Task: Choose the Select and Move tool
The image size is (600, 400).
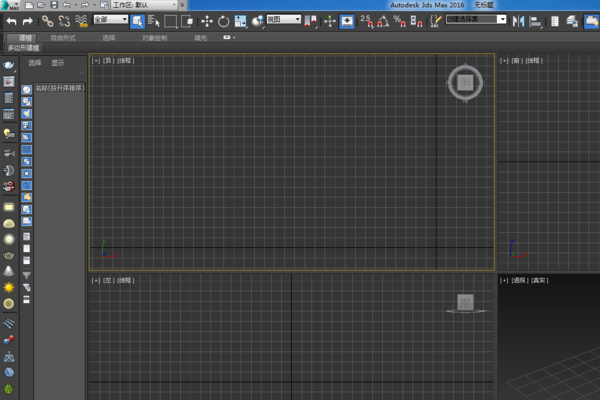Action: point(206,20)
